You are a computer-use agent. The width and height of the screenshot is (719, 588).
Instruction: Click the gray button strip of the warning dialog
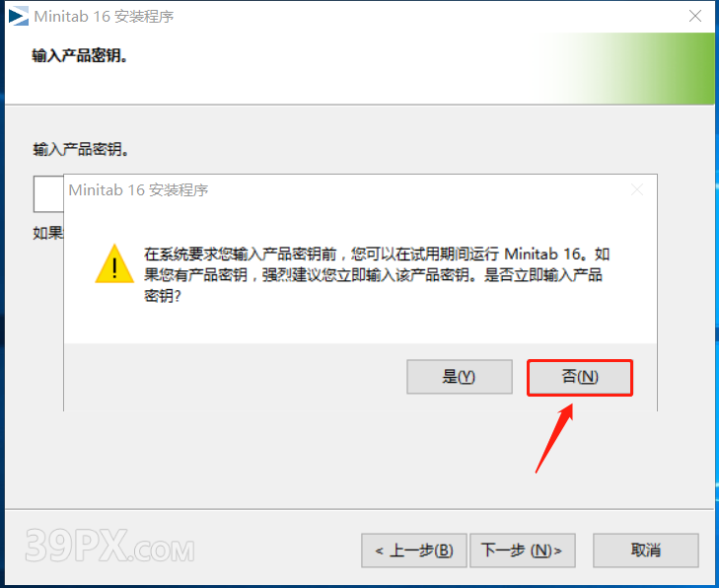point(360,377)
